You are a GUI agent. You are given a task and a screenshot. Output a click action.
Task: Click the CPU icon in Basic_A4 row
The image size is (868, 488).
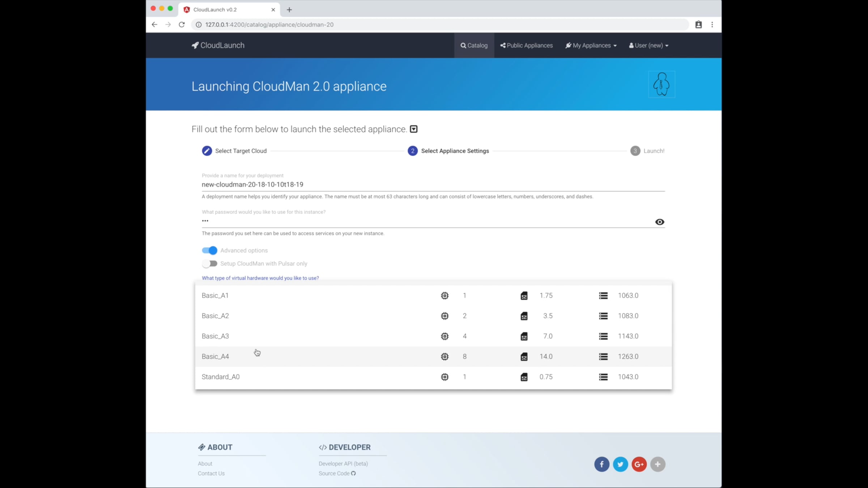[x=445, y=356]
